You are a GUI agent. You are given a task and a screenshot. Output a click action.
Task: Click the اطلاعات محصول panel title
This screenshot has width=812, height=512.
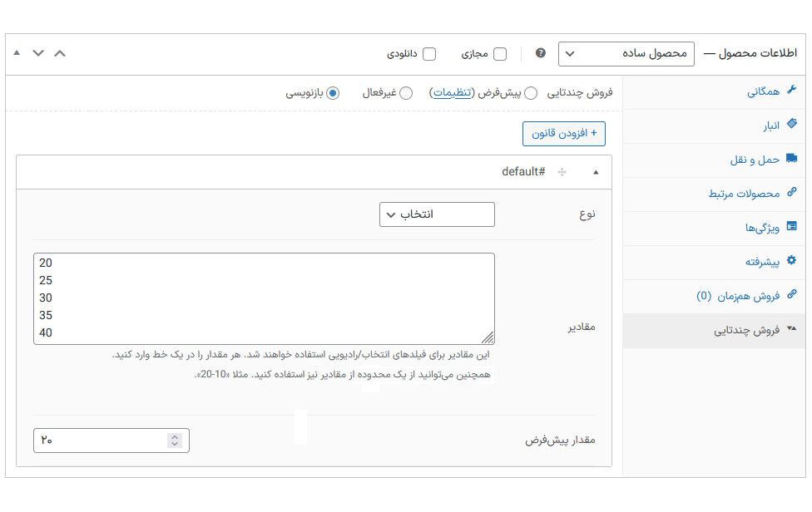[758, 53]
